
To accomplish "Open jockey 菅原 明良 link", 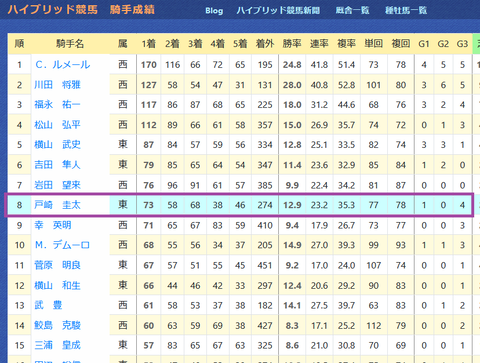I will click(57, 265).
